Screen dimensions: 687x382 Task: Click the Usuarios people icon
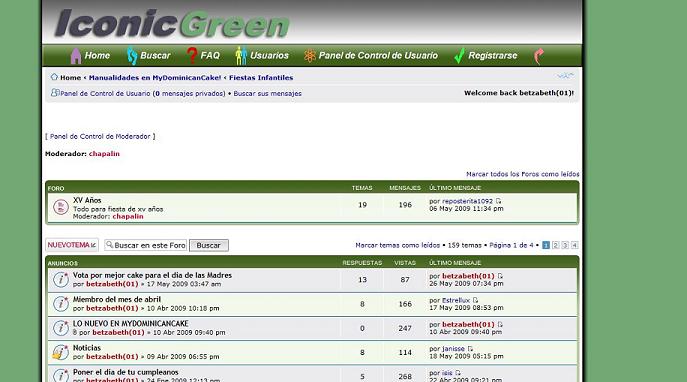click(241, 56)
